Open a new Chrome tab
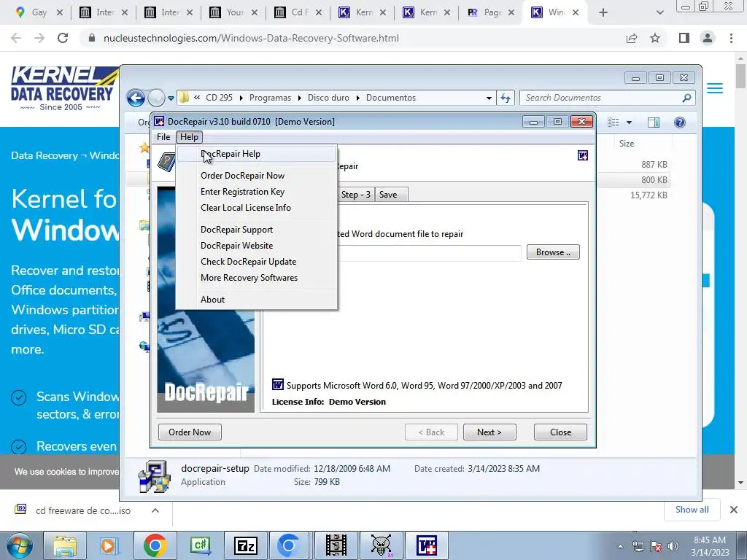Image resolution: width=747 pixels, height=560 pixels. coord(603,12)
